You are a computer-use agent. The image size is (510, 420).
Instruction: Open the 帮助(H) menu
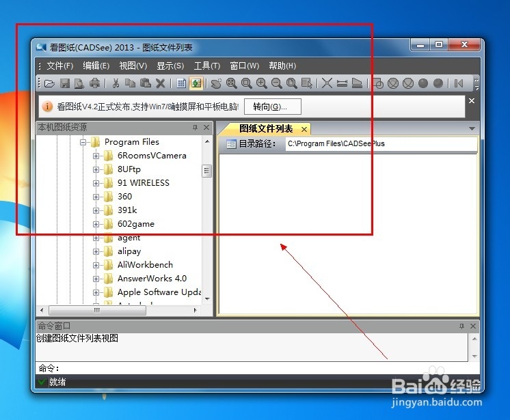click(282, 66)
